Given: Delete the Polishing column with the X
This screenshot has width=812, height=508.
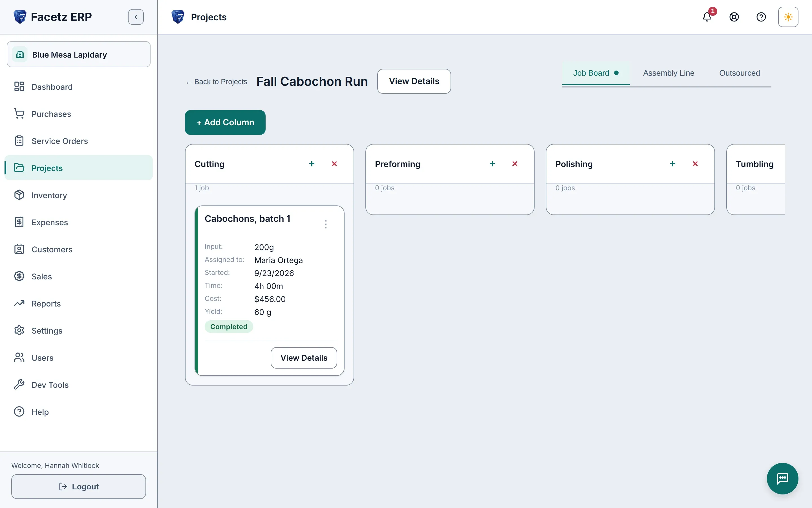Looking at the screenshot, I should pos(695,164).
